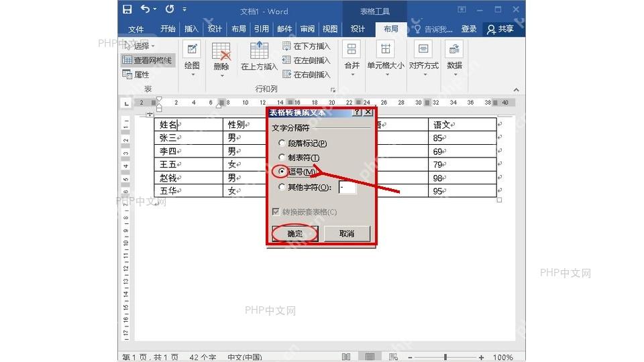Open the 对齐方式 alignment menu
The width and height of the screenshot is (644, 362).
coord(424,60)
